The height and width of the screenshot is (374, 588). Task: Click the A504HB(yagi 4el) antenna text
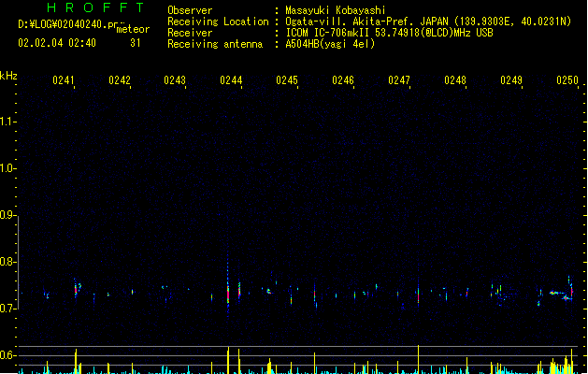pos(330,44)
